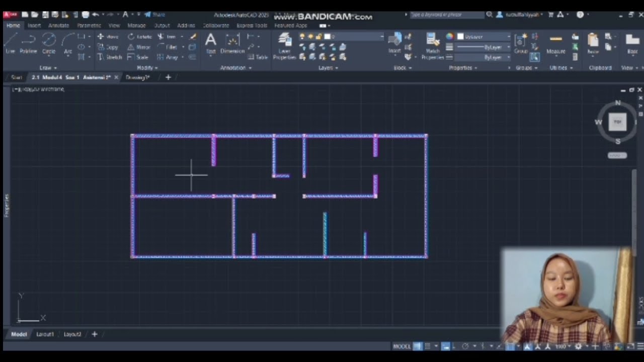Expand the Annotation panel
The image size is (644, 362).
pyautogui.click(x=235, y=68)
